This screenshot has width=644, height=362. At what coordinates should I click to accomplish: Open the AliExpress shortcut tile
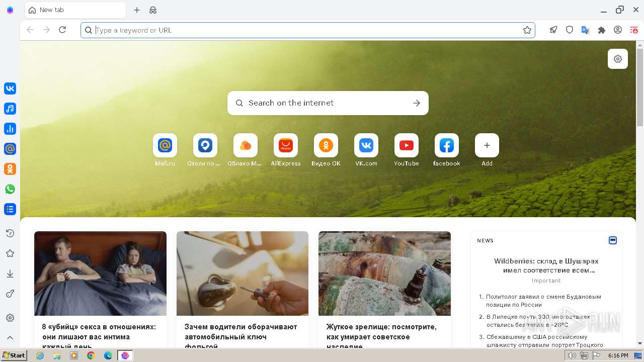point(286,146)
